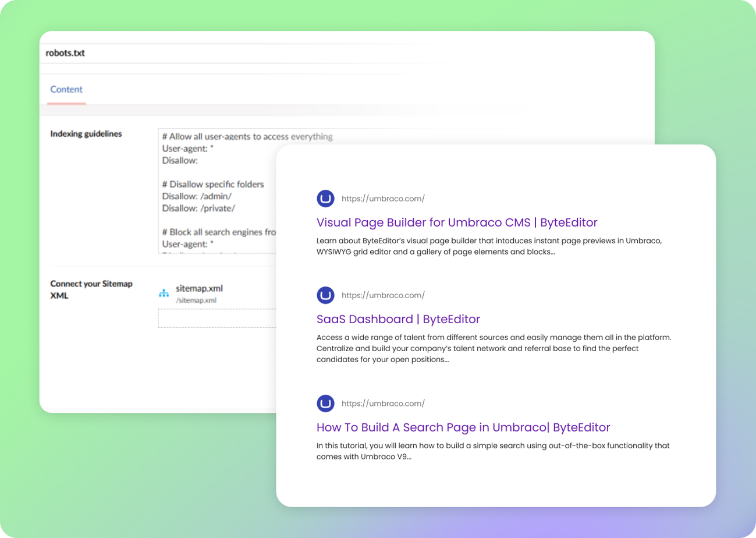Click Umbraco logo above SaaS Dashboard result
Viewport: 756px width, 538px height.
point(326,295)
